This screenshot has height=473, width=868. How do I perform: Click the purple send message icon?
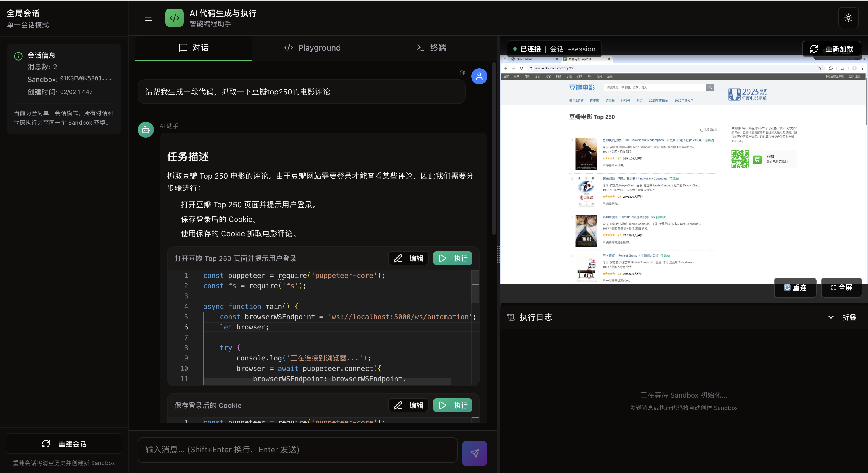pos(474,453)
